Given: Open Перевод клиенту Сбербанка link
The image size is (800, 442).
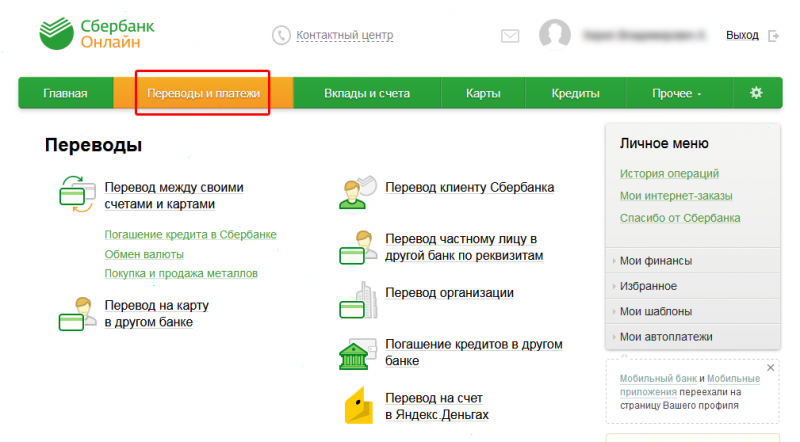Looking at the screenshot, I should pos(469,187).
